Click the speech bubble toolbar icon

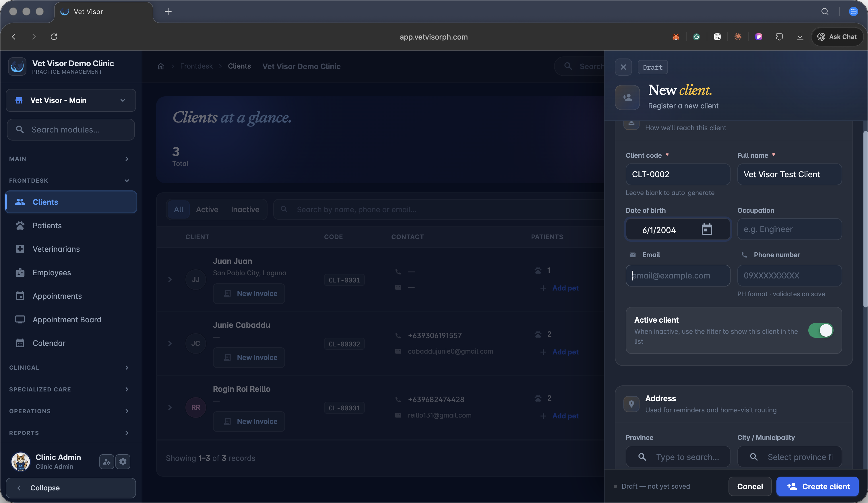pos(779,36)
